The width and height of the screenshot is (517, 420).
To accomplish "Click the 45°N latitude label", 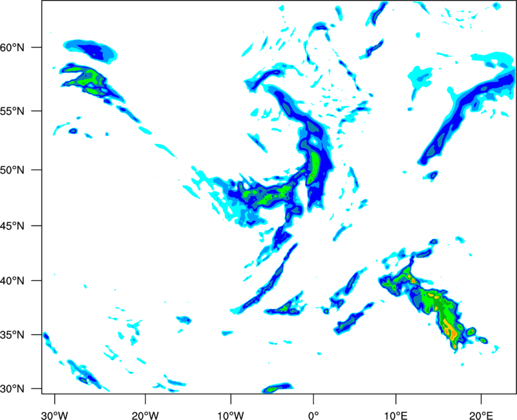I will (12, 226).
